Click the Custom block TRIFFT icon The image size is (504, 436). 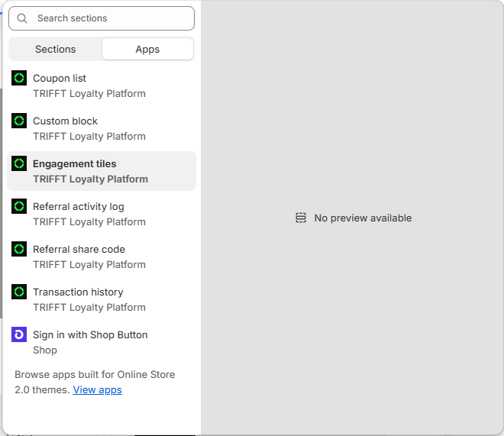tap(19, 121)
